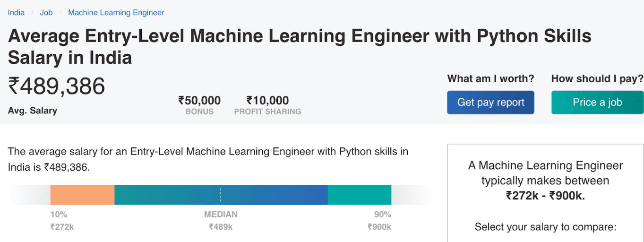Click the ₹10,000 profit sharing amount
644x242 pixels.
click(x=267, y=101)
